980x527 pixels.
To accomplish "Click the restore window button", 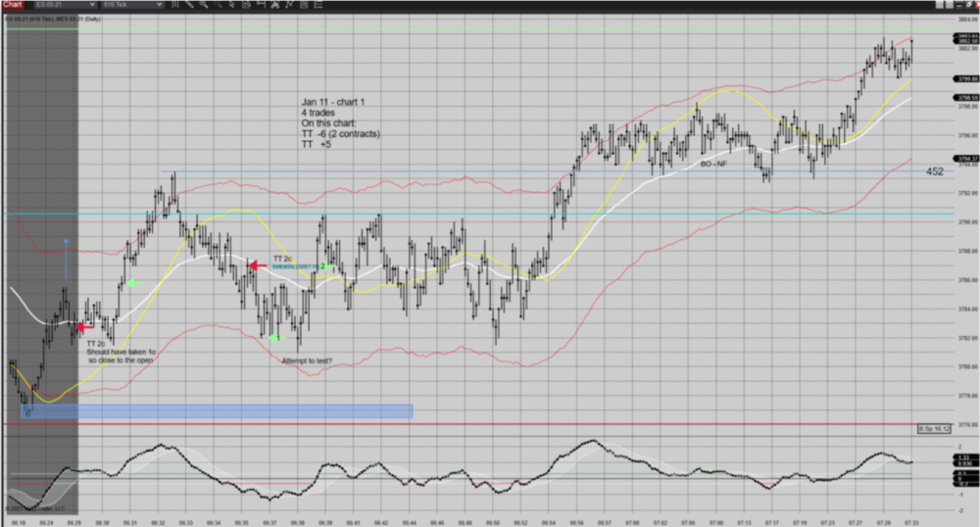I will pyautogui.click(x=968, y=5).
